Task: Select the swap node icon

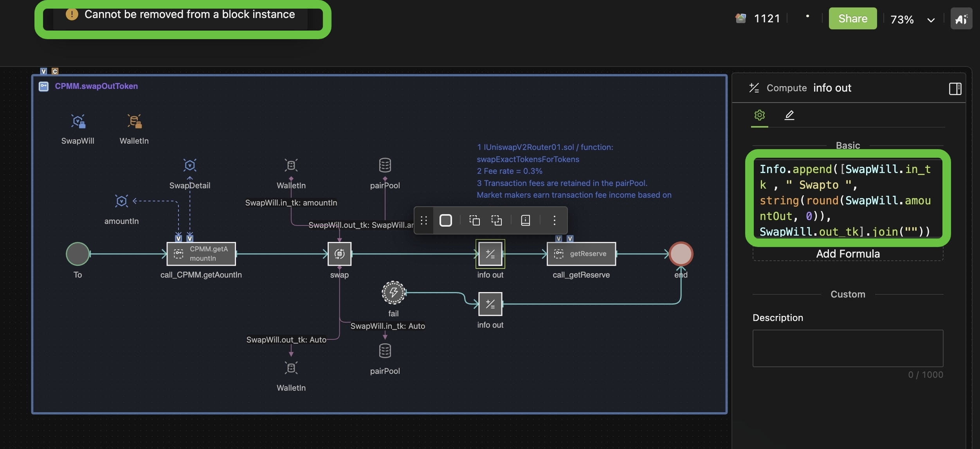Action: (x=339, y=254)
